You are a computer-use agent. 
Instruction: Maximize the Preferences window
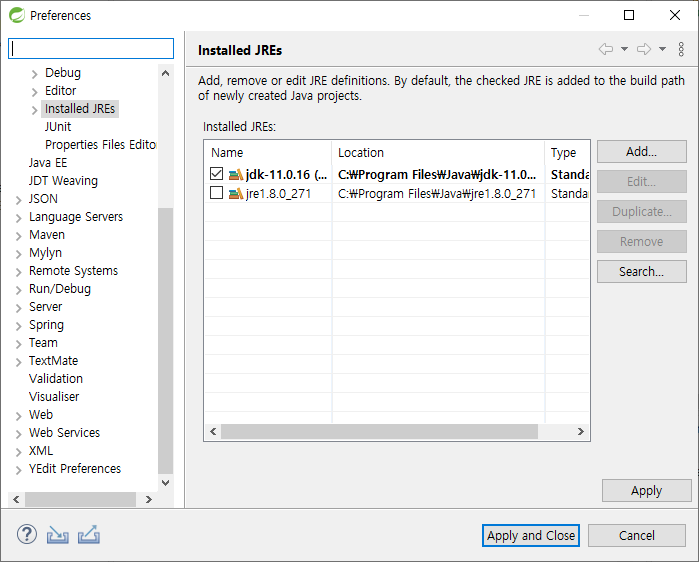[x=629, y=15]
